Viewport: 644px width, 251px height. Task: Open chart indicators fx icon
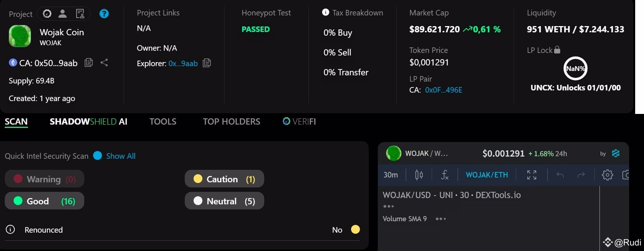tap(445, 175)
